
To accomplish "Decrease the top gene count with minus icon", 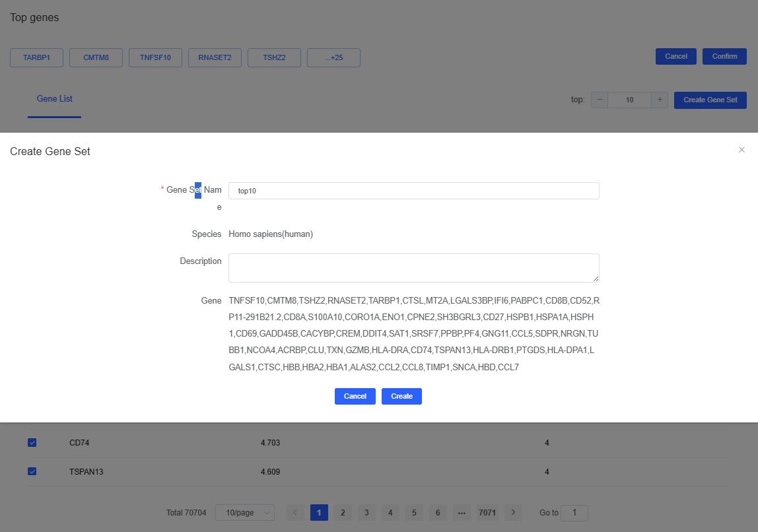I will click(599, 100).
